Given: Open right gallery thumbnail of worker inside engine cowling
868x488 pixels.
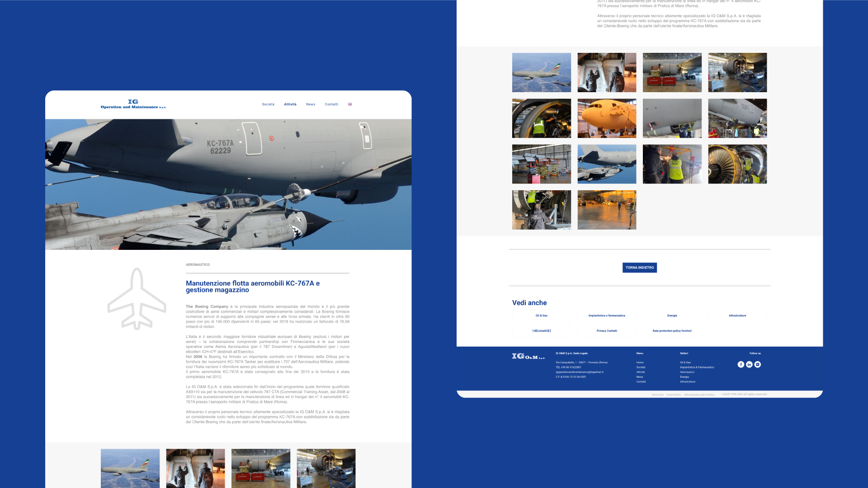Looking at the screenshot, I should point(542,118).
